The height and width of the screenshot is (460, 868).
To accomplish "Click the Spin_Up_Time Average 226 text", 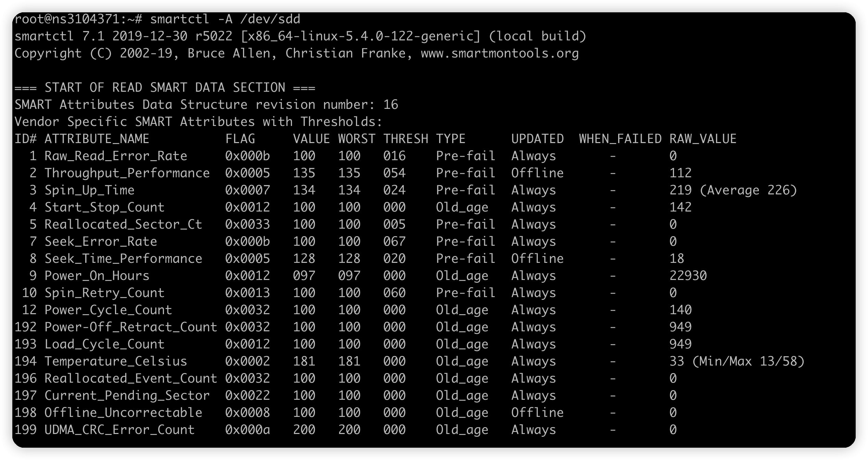I will point(748,190).
